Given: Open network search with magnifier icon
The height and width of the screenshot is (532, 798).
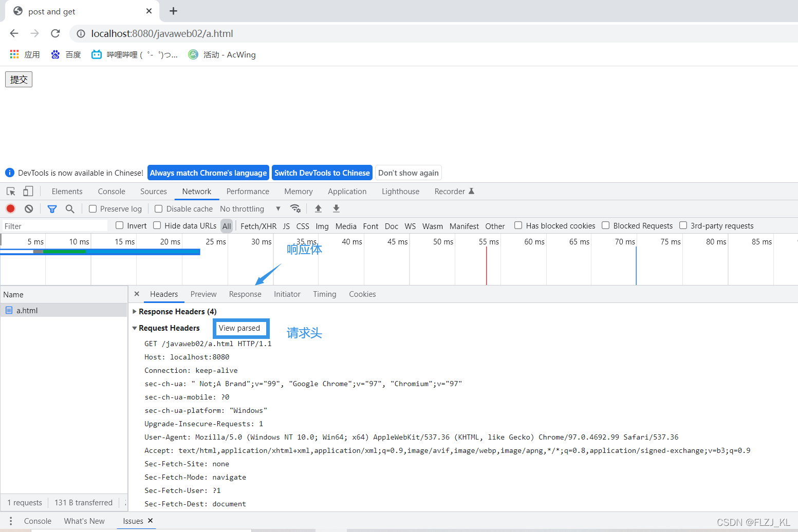Looking at the screenshot, I should click(70, 208).
